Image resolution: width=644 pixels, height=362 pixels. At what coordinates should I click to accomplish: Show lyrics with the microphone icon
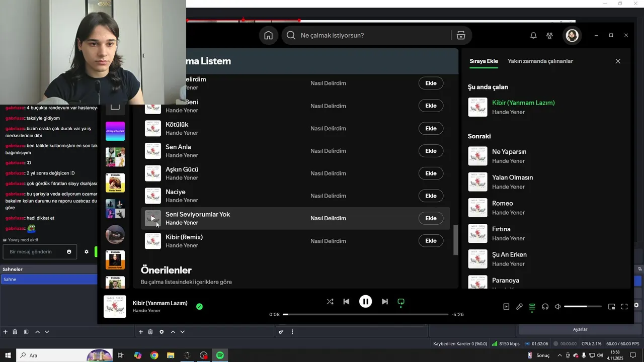coord(519,307)
